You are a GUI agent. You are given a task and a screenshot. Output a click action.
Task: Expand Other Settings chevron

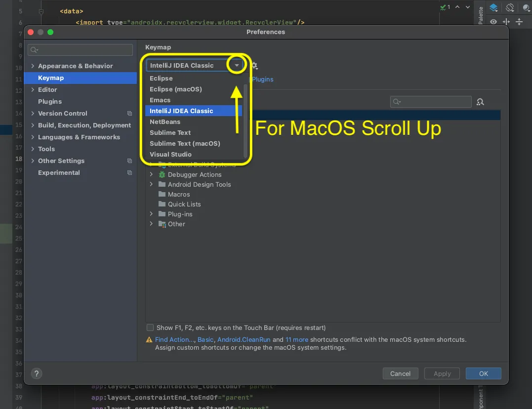tap(33, 161)
